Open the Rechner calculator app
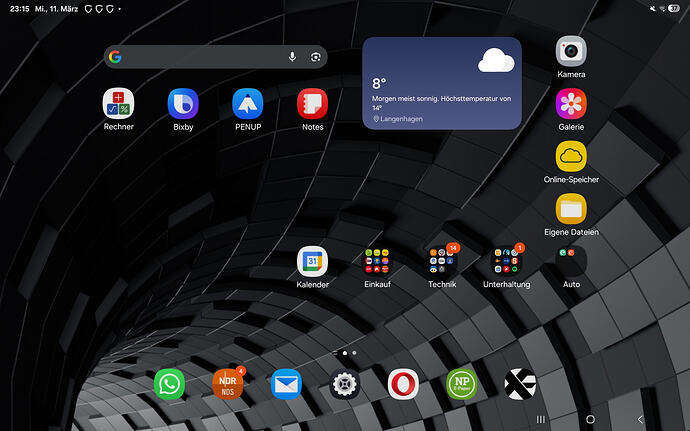This screenshot has width=690, height=431. 118,103
